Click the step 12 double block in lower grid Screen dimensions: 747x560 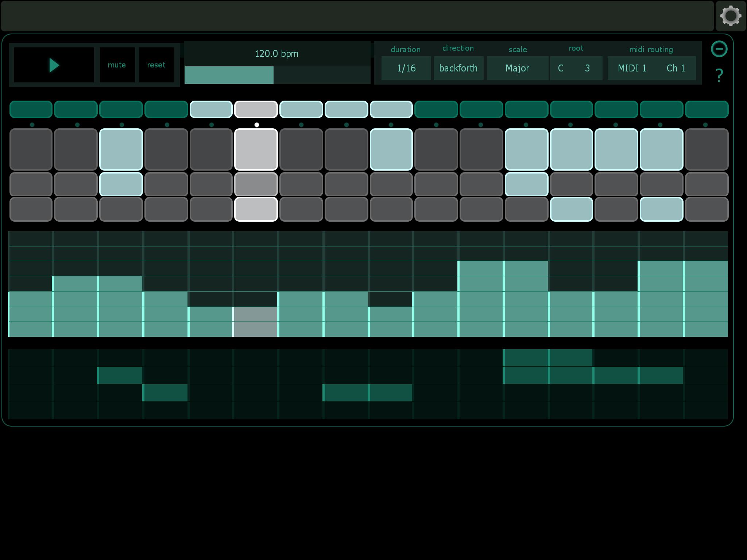point(526,366)
